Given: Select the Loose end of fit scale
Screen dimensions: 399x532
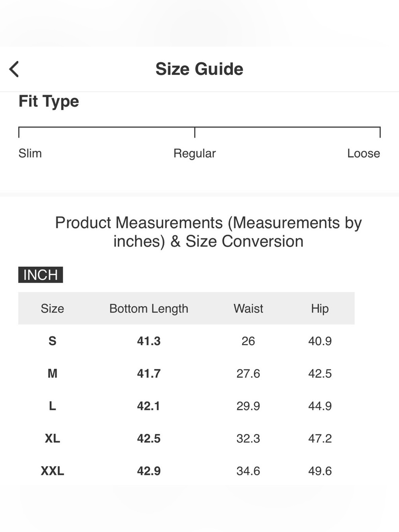Looking at the screenshot, I should pyautogui.click(x=363, y=153).
